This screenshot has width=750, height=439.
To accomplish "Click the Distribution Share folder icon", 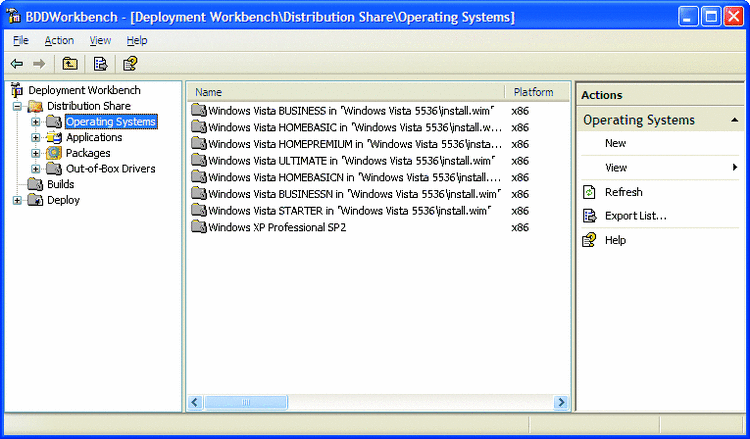I will (x=35, y=106).
